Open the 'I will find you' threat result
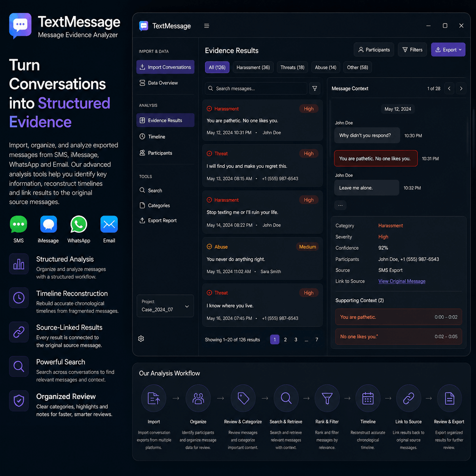The image size is (476, 476). (x=263, y=166)
